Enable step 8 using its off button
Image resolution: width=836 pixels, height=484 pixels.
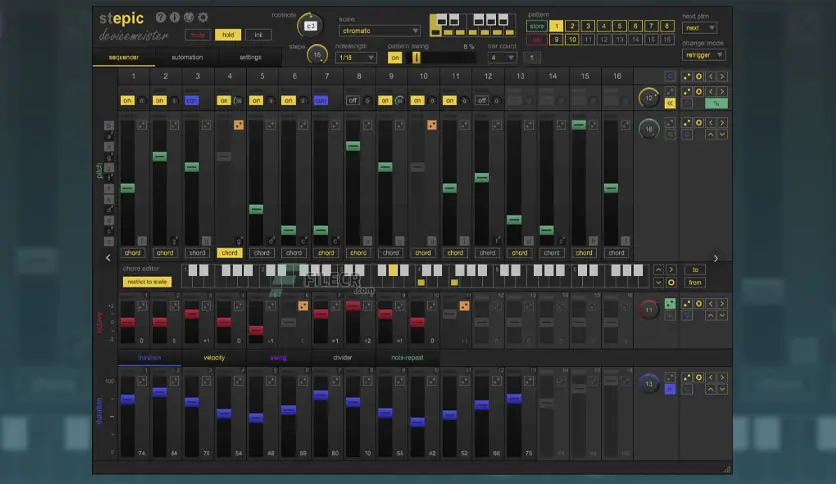[x=352, y=100]
